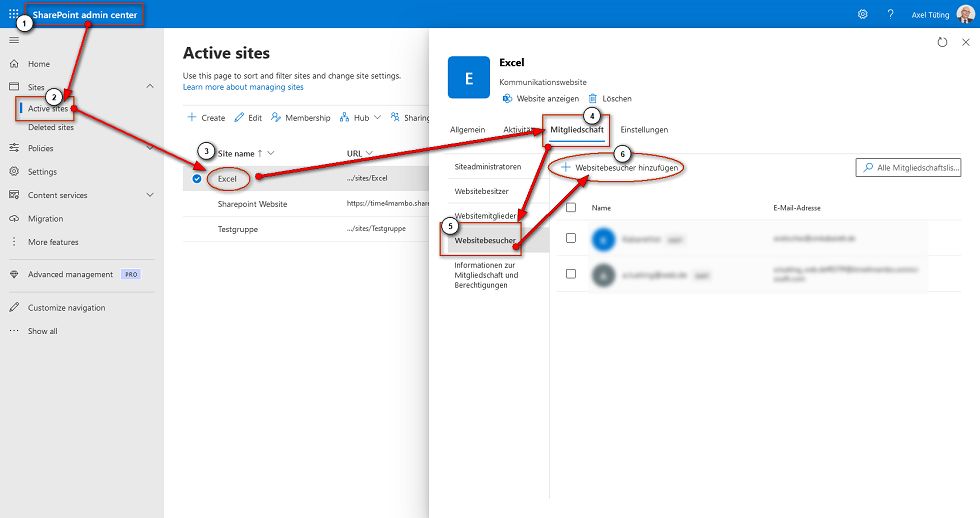Open Content services icon in sidebar
Screen dimensions: 980x518
[x=14, y=195]
